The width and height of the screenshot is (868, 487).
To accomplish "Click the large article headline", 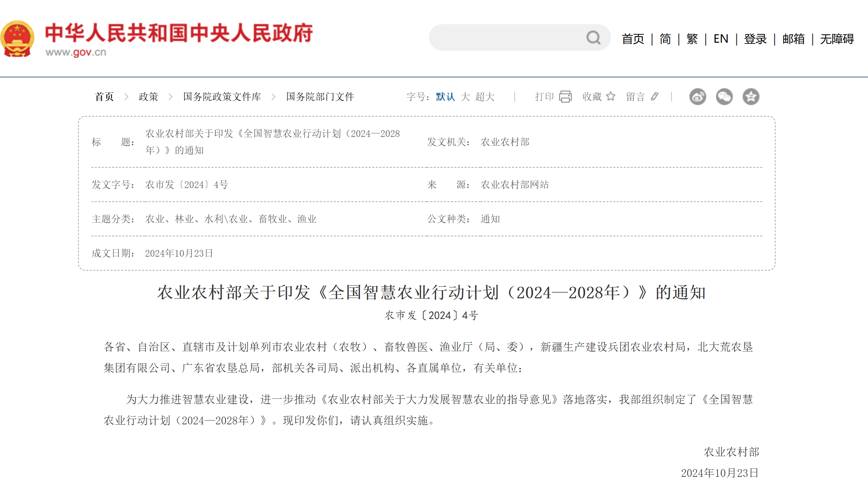I will pos(431,292).
